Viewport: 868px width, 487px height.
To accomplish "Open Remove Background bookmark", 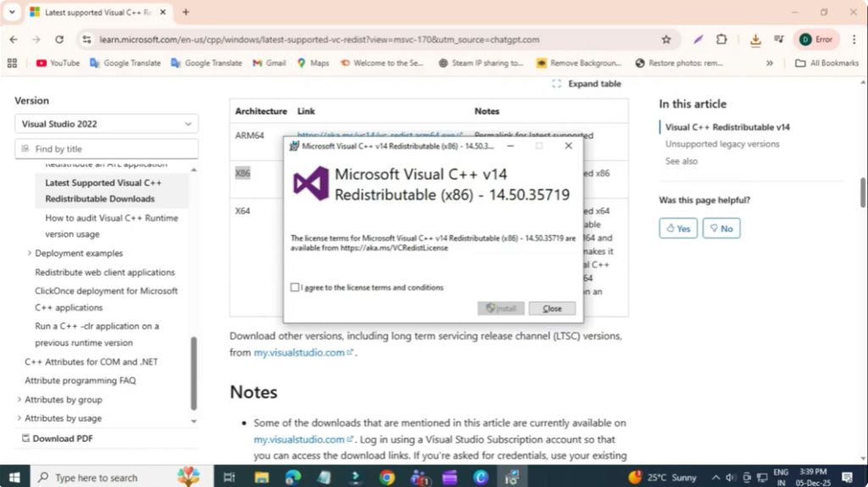I will pyautogui.click(x=578, y=63).
